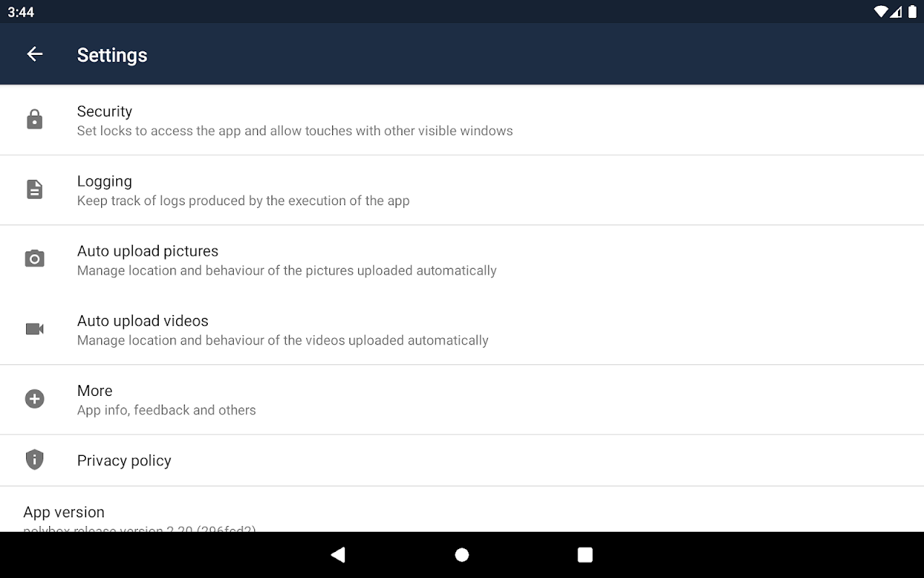Viewport: 924px width, 578px height.
Task: Tap the document icon beside Logging
Action: pos(35,189)
